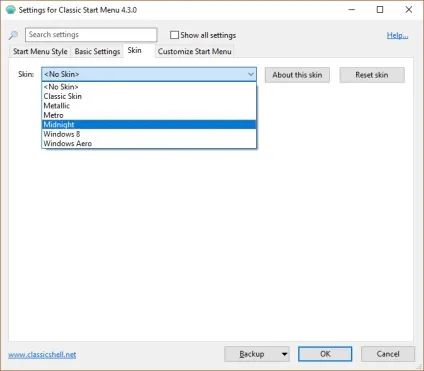Click the Backup button

252,354
